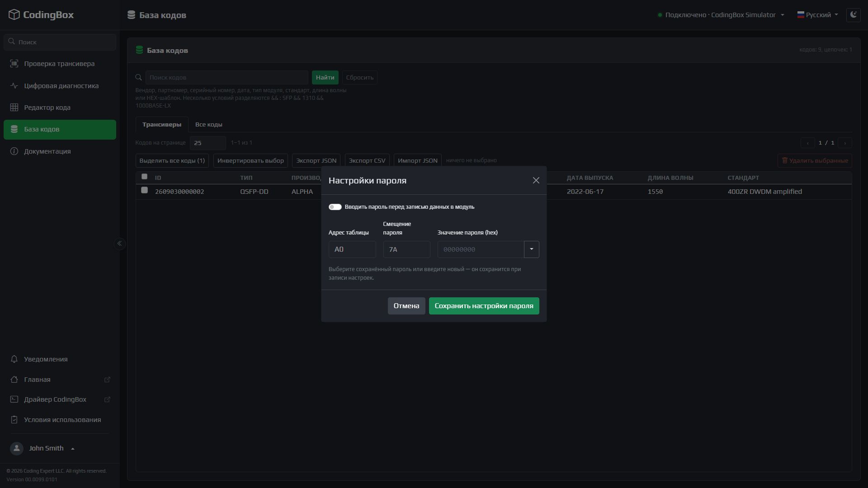
Task: Open Проверка трансивера in the sidebar
Action: tap(60, 63)
